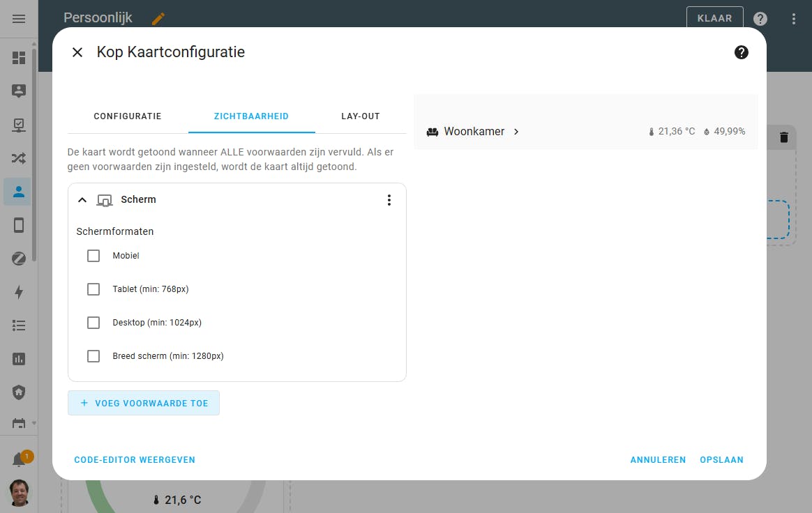This screenshot has width=812, height=513.
Task: Open the sidebar gauge circle icon
Action: [19, 259]
